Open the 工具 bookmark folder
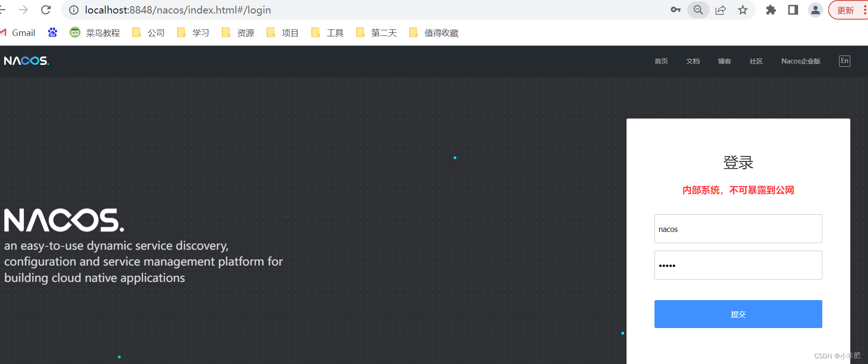868x364 pixels. click(x=327, y=33)
